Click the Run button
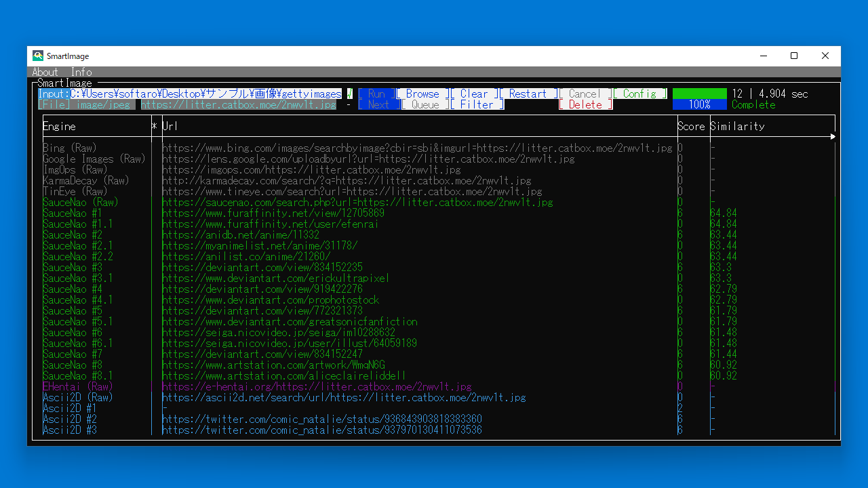Image resolution: width=868 pixels, height=488 pixels. tap(376, 94)
